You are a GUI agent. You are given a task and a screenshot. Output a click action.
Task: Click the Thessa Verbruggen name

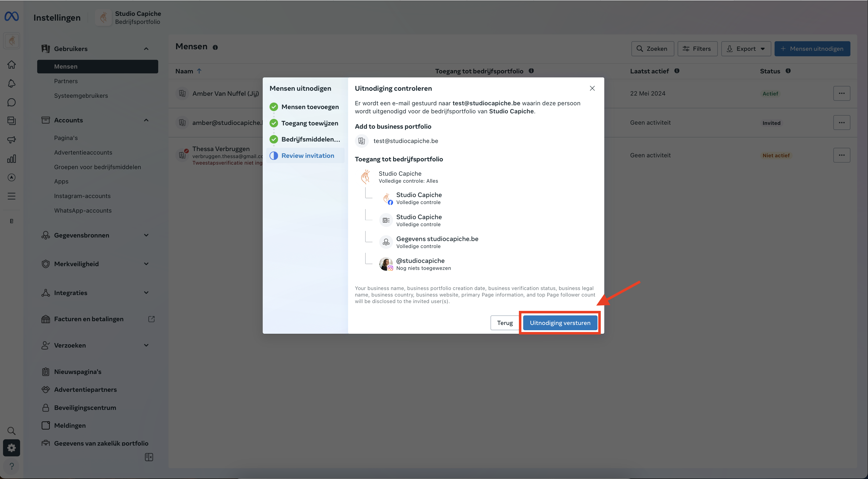[x=221, y=149]
